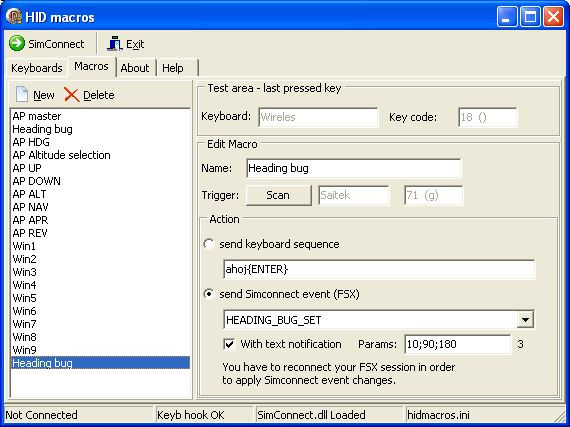Click the Exit toolbar label
Image resolution: width=570 pixels, height=427 pixels.
[135, 44]
